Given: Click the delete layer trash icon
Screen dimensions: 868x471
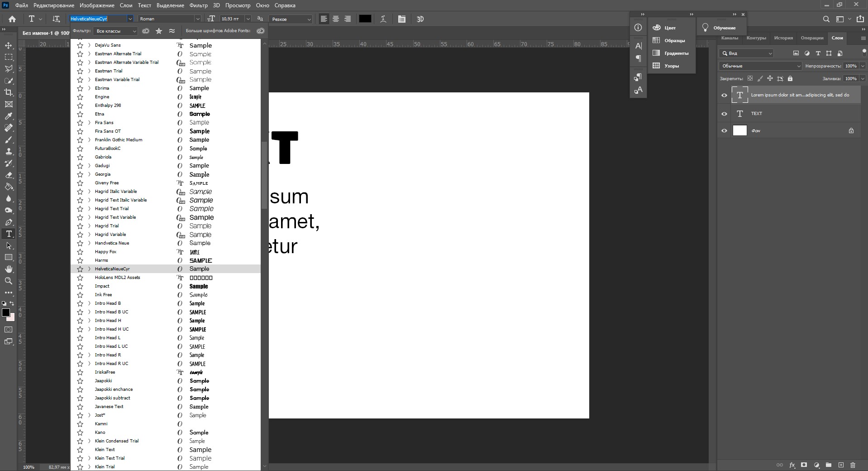Looking at the screenshot, I should coord(853,465).
